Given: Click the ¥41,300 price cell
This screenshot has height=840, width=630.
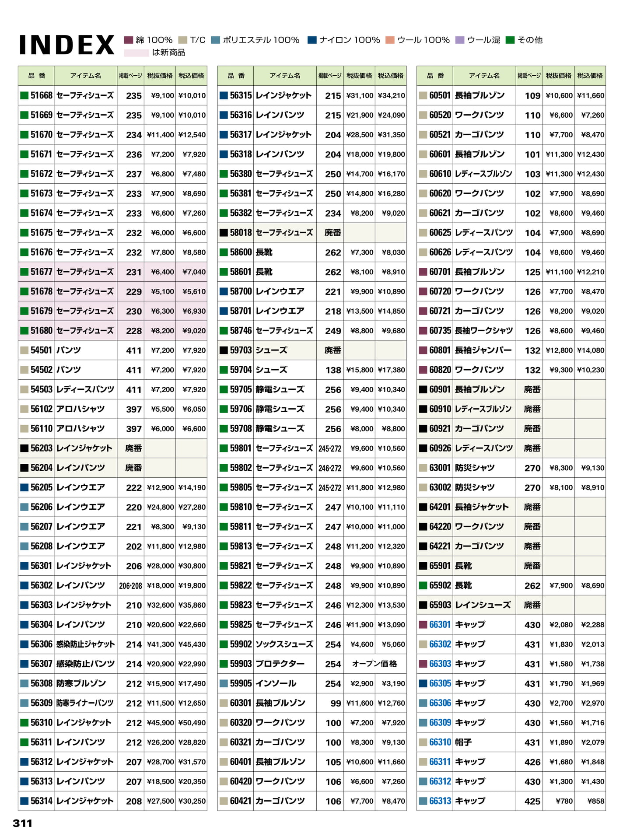Looking at the screenshot, I should 161,644.
